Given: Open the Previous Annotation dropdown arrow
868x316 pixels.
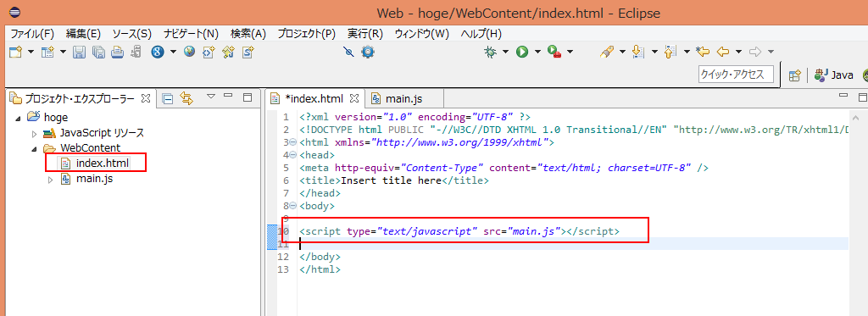Looking at the screenshot, I should [x=687, y=52].
